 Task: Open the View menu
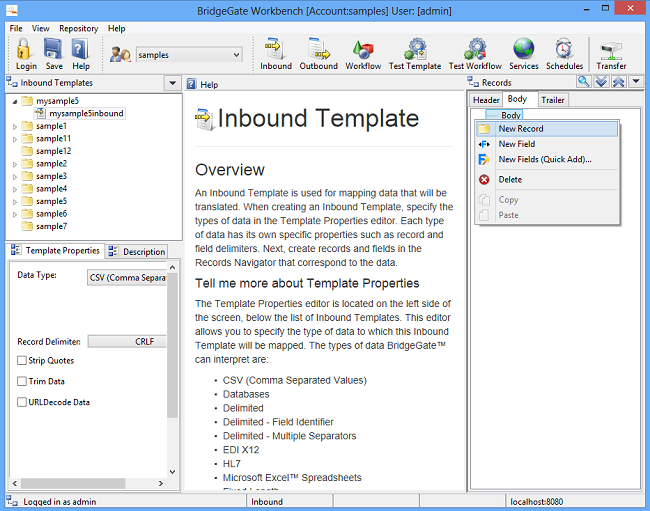(40, 28)
